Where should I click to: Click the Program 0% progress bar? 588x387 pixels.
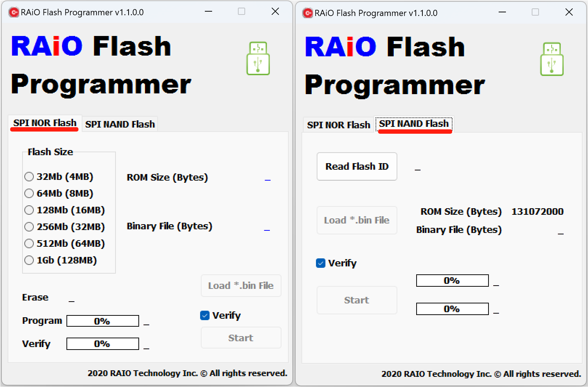[x=103, y=321]
